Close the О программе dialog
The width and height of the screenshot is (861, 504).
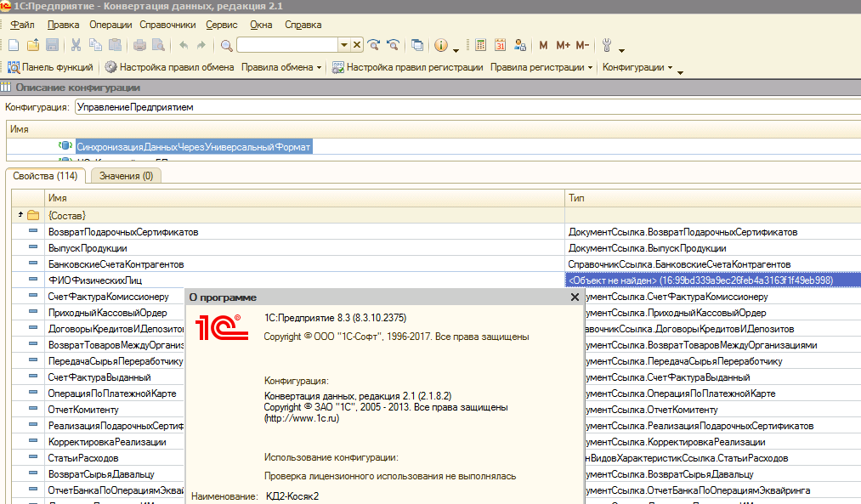(x=575, y=297)
